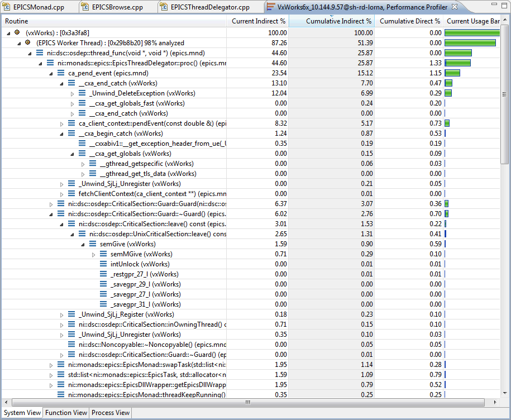Expand the semMGive (vxWorks) node

(x=93, y=255)
